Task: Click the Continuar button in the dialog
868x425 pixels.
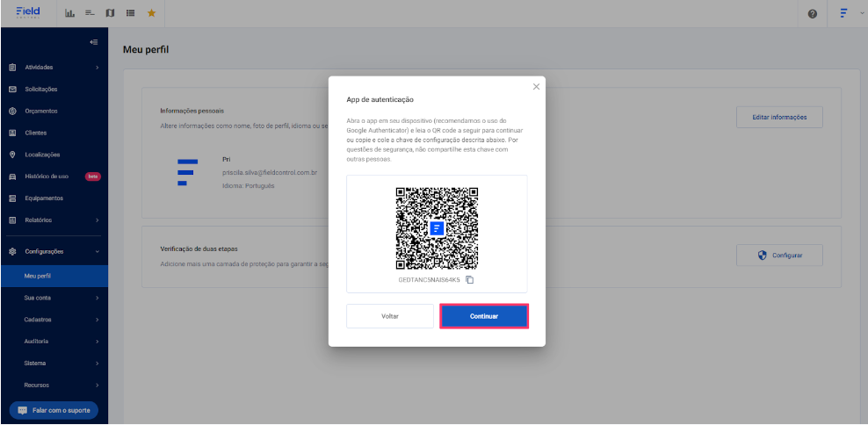Action: pyautogui.click(x=484, y=316)
